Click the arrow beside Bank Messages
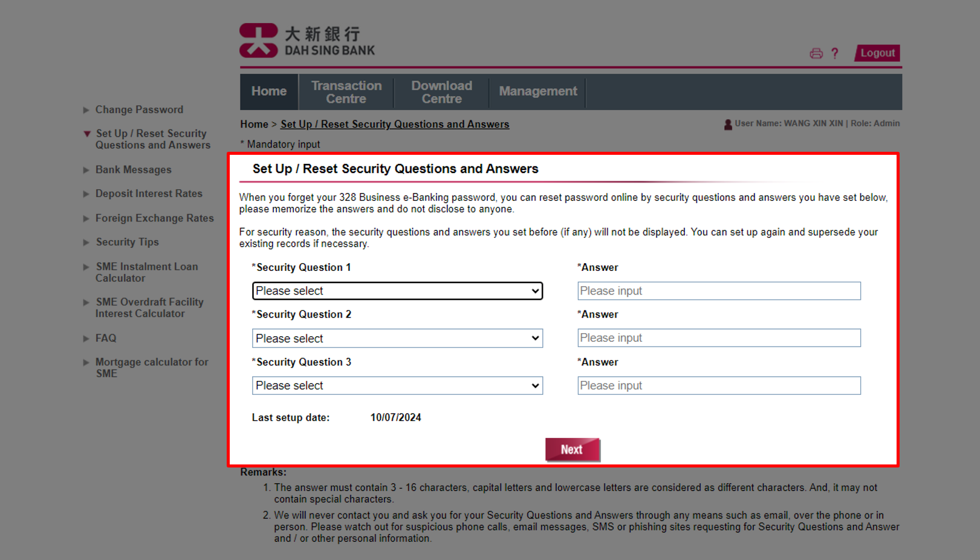 click(x=86, y=170)
